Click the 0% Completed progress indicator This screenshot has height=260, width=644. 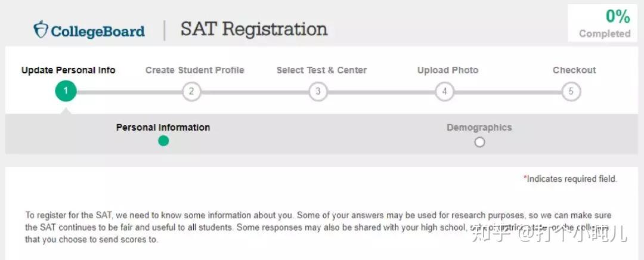(x=604, y=23)
